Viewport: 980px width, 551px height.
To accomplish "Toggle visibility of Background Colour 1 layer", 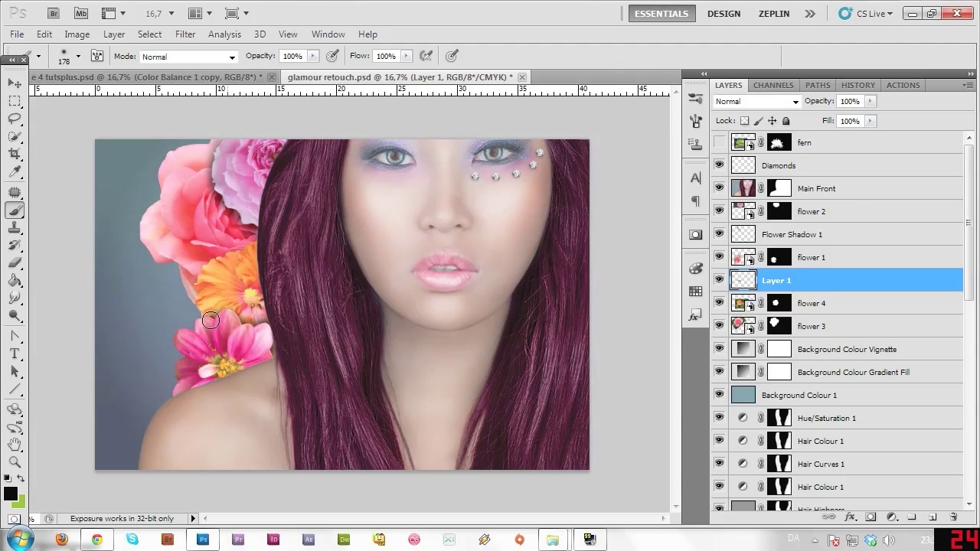I will coord(719,395).
